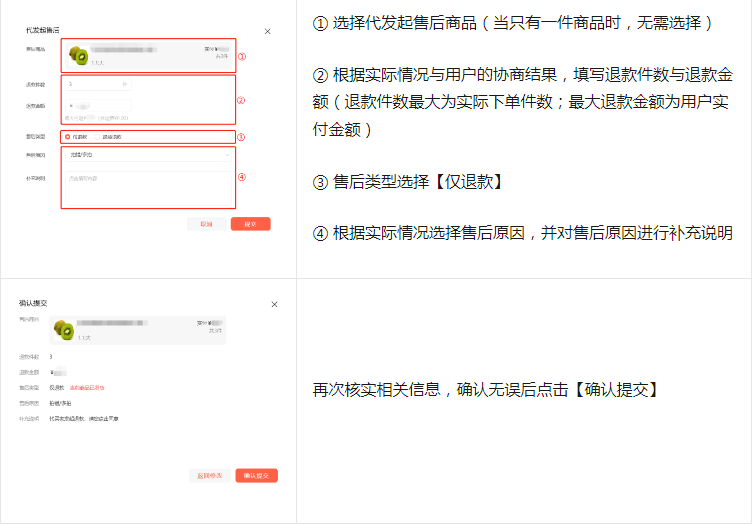This screenshot has width=753, height=524.
Task: Click the refund quantity input field
Action: 98,85
